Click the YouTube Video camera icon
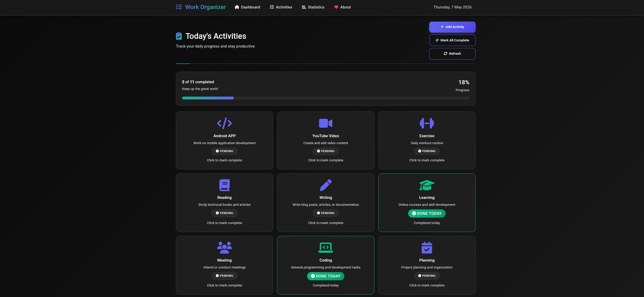 click(326, 123)
